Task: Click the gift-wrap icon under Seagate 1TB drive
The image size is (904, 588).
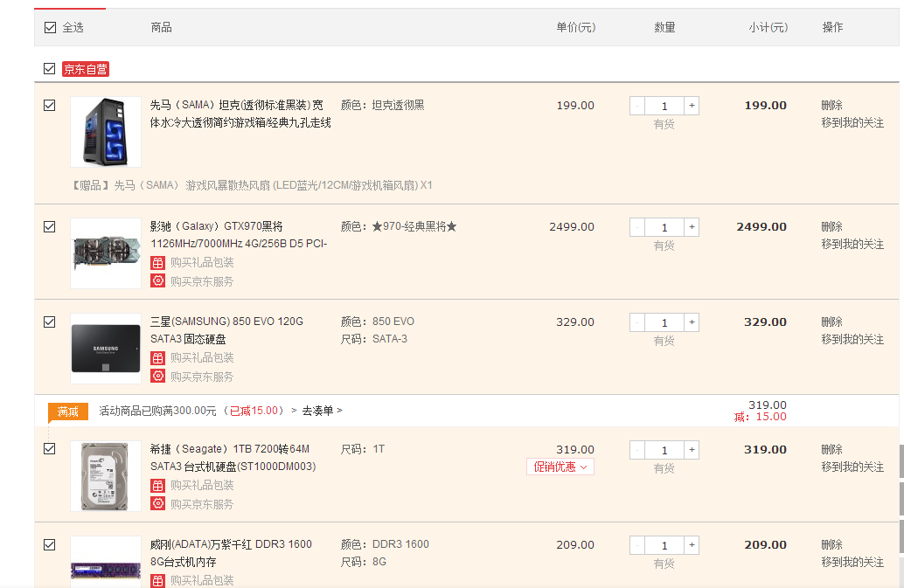Action: click(x=158, y=486)
